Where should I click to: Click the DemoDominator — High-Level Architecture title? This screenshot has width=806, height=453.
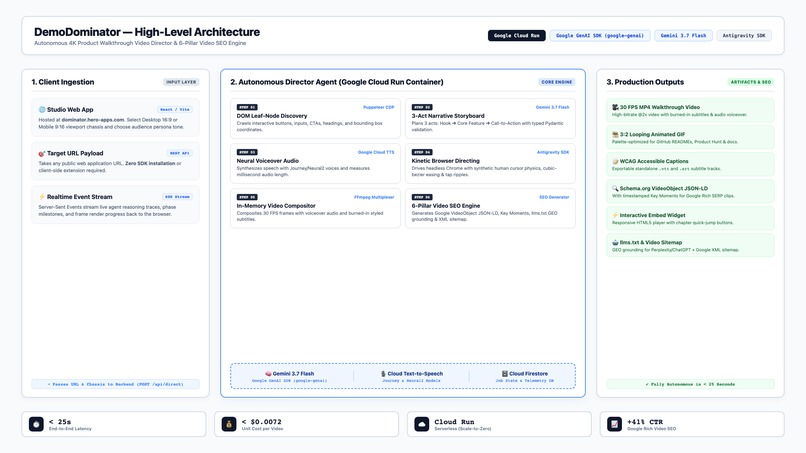coord(147,32)
